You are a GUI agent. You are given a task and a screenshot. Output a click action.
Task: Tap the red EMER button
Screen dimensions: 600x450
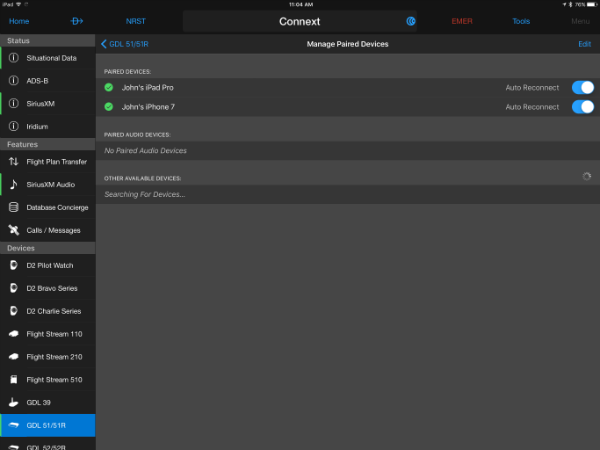[x=461, y=21]
